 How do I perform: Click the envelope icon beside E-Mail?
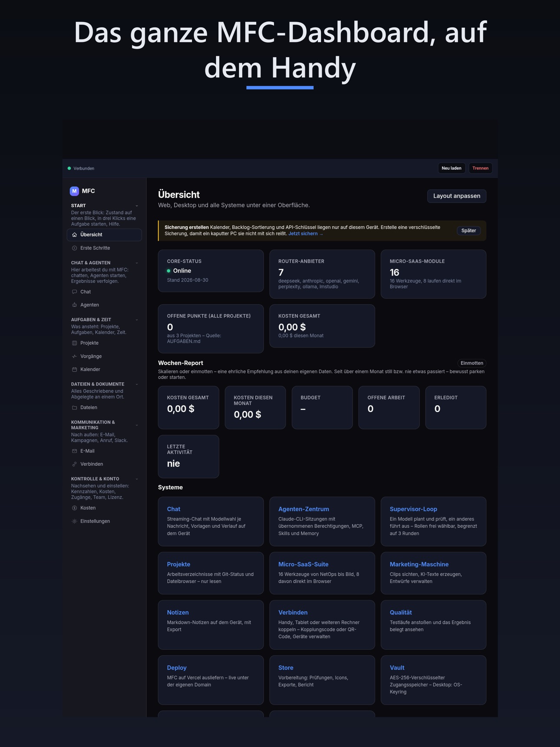tap(75, 451)
